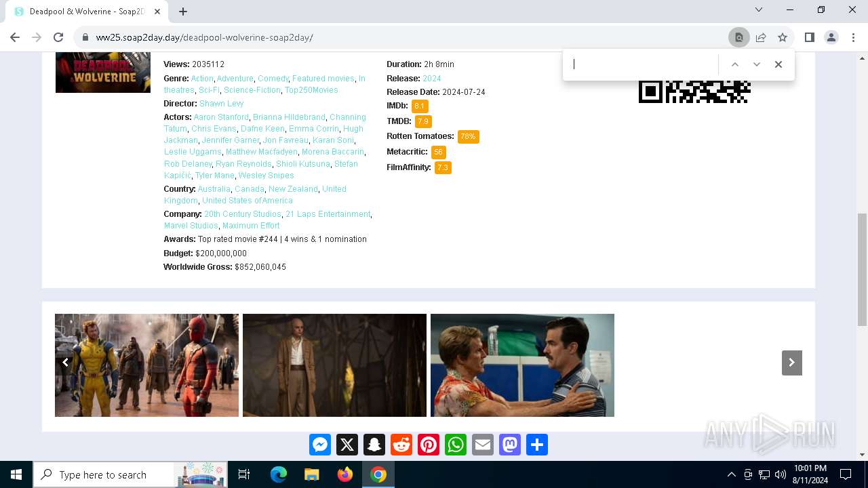This screenshot has width=868, height=488.
Task: Close the Deadpool & Wolverine tab
Action: tap(158, 12)
